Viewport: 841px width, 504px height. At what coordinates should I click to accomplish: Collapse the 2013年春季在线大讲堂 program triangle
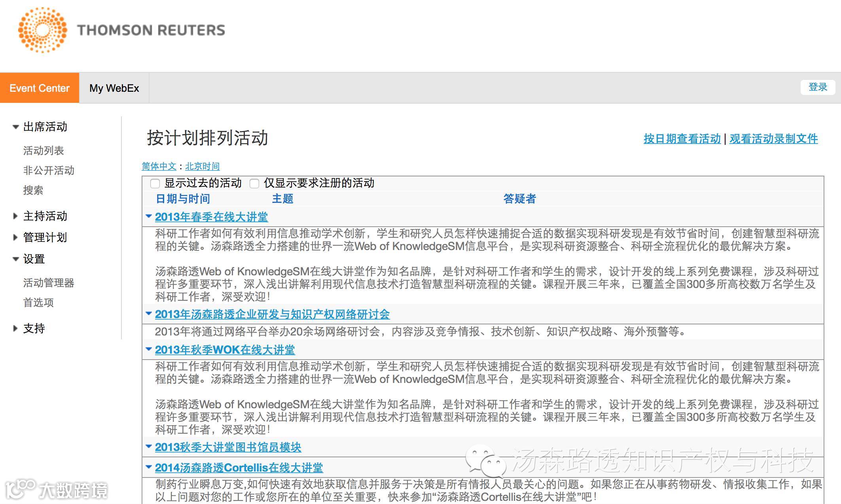149,216
